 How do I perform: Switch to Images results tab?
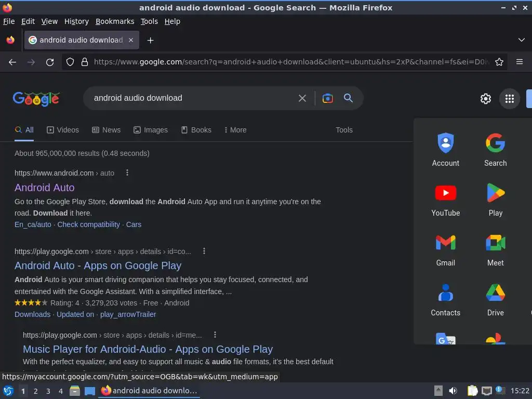(x=151, y=130)
